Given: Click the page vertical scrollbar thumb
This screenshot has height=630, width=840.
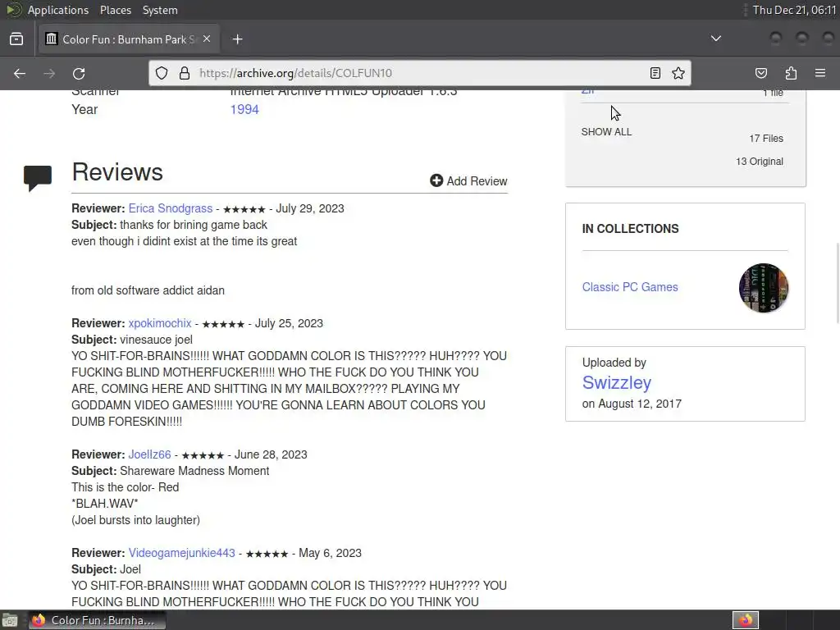Looking at the screenshot, I should pos(837,283).
